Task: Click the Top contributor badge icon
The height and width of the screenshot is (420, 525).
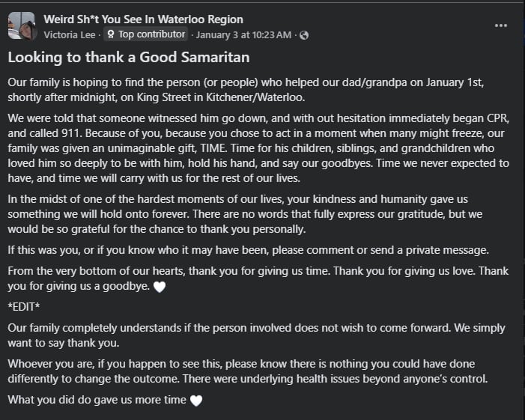Action: click(111, 34)
